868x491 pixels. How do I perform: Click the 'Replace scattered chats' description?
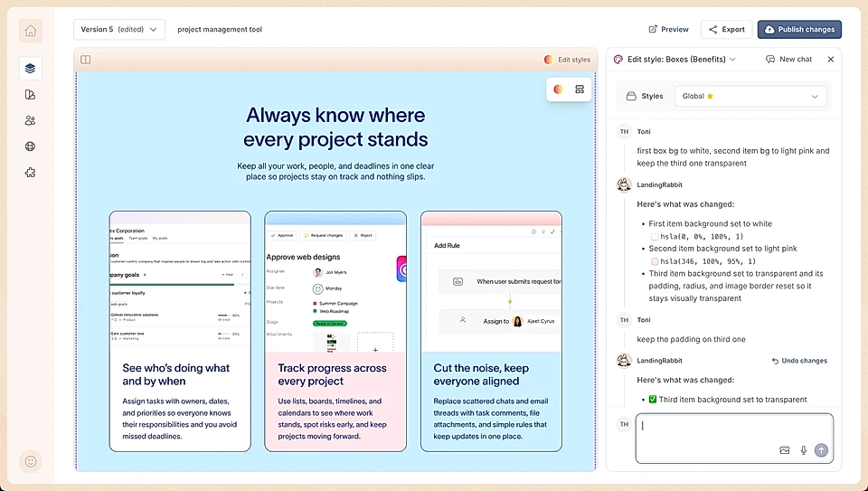pos(490,419)
